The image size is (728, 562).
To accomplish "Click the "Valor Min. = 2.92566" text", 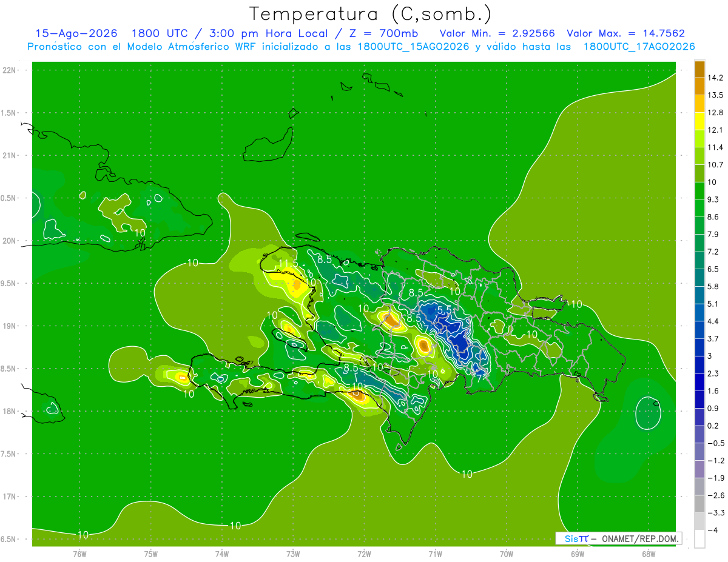I will 497,33.
